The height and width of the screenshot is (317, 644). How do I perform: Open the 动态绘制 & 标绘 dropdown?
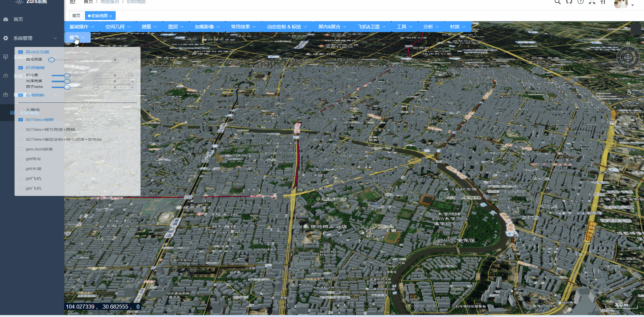287,27
